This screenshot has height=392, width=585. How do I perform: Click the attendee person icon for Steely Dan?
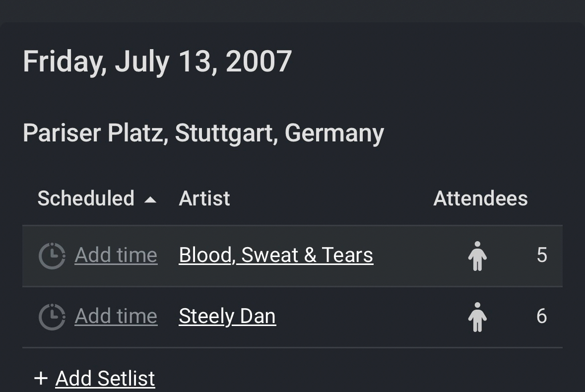477,317
